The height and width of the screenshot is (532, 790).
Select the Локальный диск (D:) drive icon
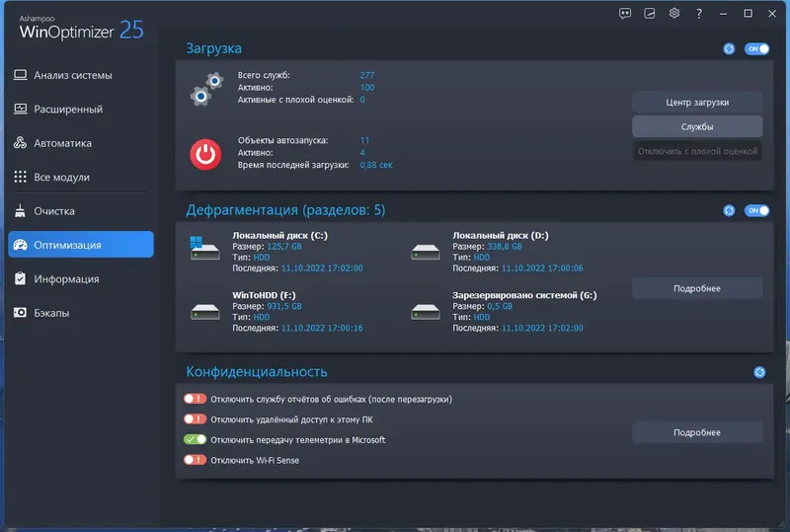[426, 252]
